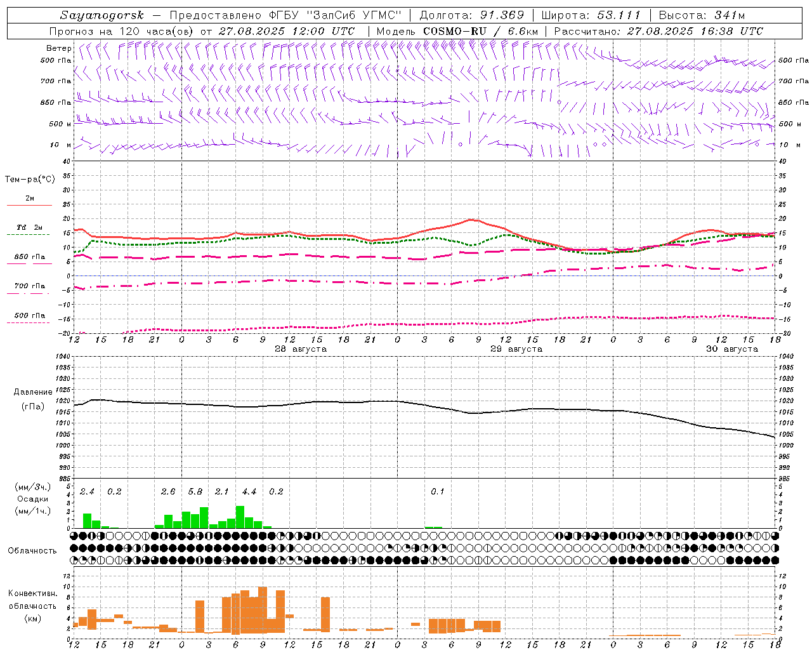Click the 'Облачность' cloud cover row label

(x=32, y=550)
